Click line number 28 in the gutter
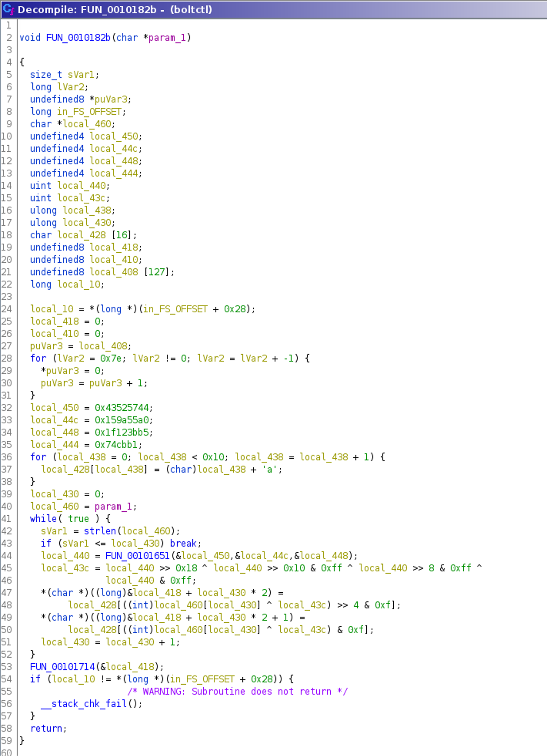This screenshot has height=756, width=547. point(6,358)
